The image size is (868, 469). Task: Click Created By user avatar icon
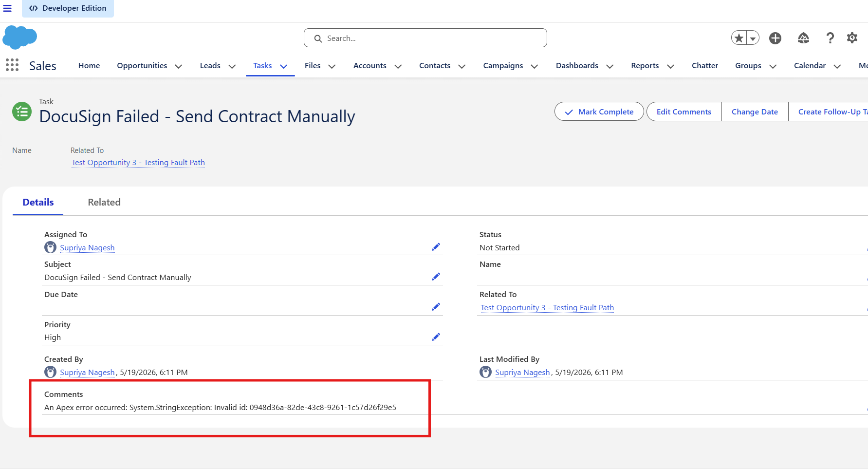[x=50, y=372]
